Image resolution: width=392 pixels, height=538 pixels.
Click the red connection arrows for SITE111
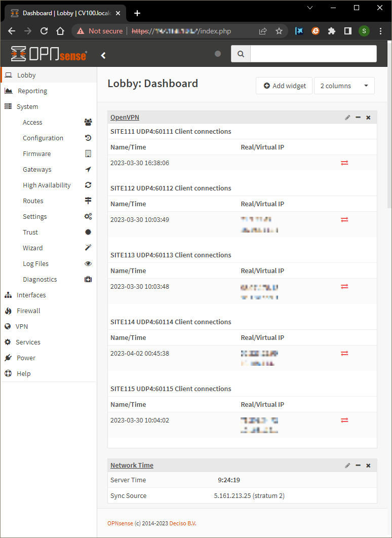(x=344, y=163)
